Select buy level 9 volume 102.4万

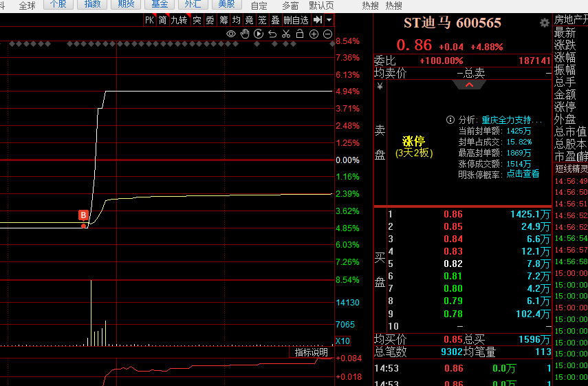point(533,314)
